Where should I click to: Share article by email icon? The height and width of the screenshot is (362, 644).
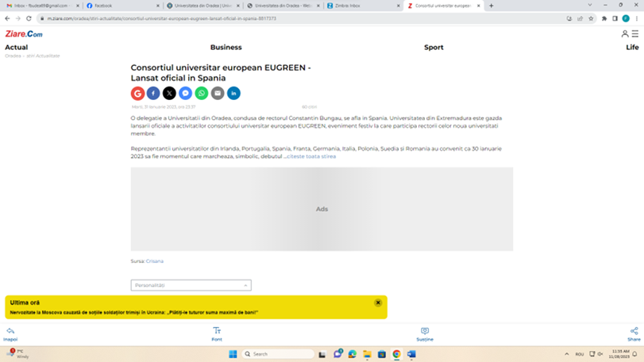pos(218,94)
